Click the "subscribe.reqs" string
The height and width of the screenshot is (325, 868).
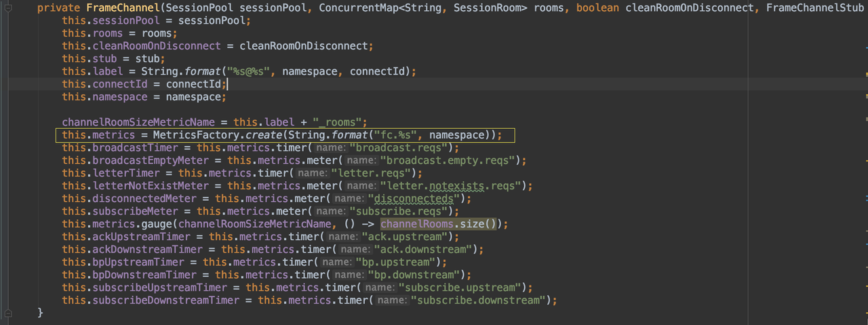click(399, 211)
